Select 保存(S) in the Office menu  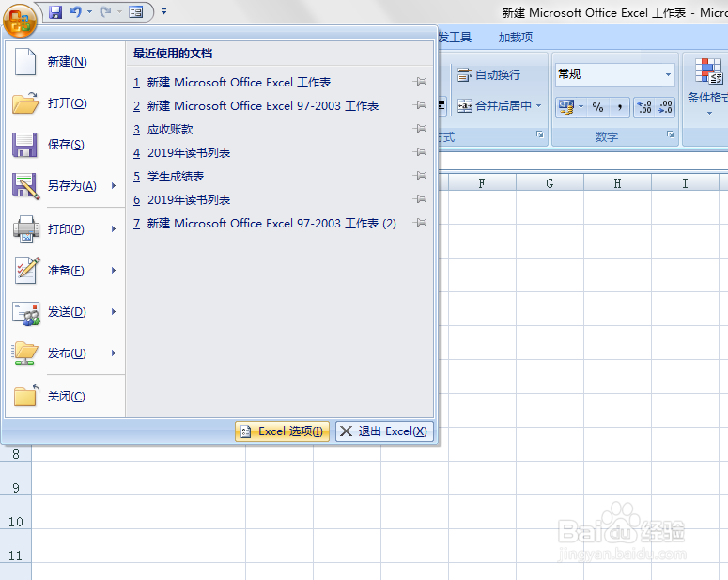(65, 145)
